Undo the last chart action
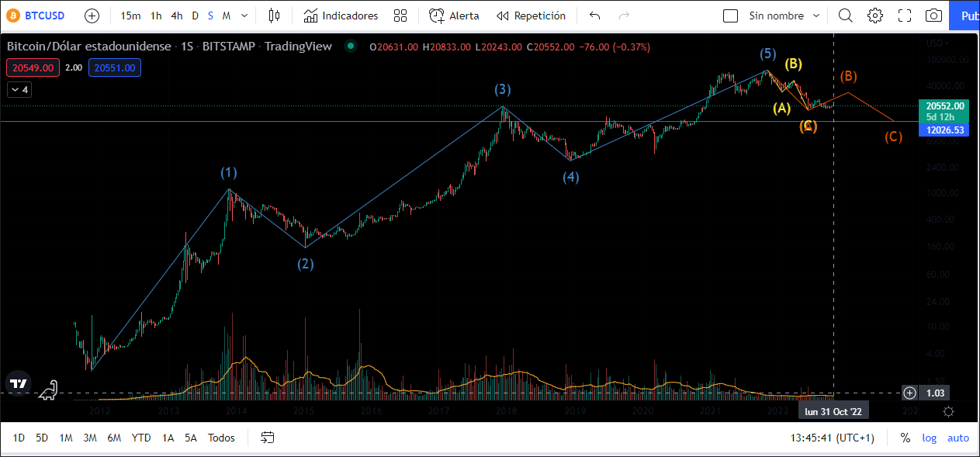980x457 pixels. click(x=595, y=16)
